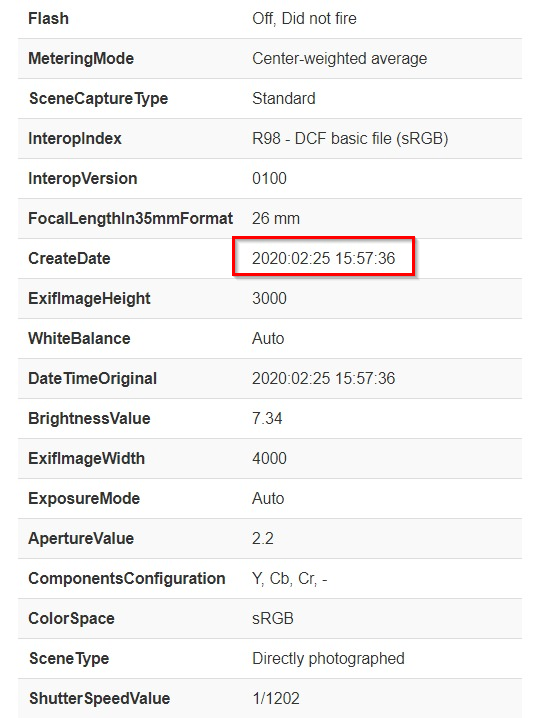Image resolution: width=545 pixels, height=718 pixels.
Task: Select the BrightnessValue 7.34 entry
Action: pos(267,419)
